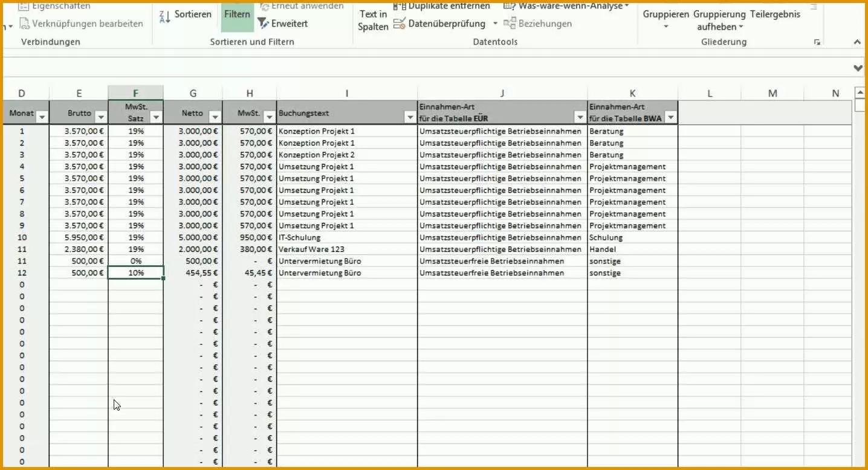Viewport: 868px width, 470px height.
Task: Click the Teilergebnis button
Action: [775, 14]
